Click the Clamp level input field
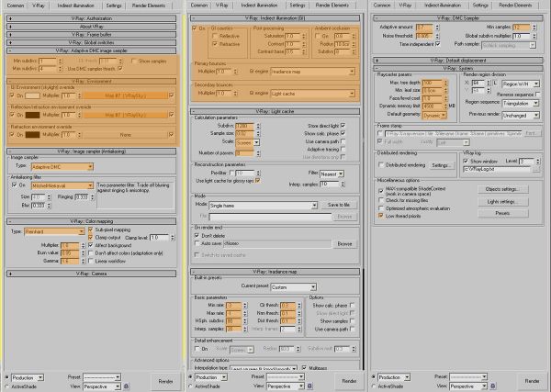The height and width of the screenshot is (392, 551). 160,238
